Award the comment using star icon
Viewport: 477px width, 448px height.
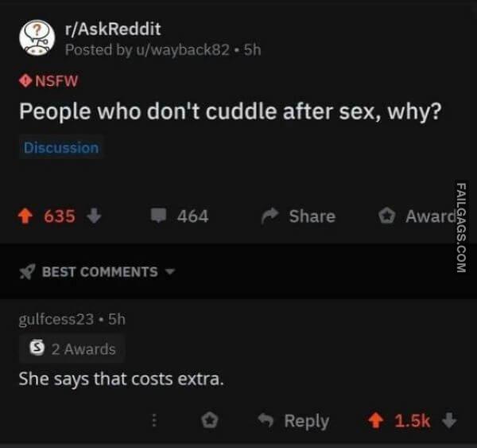click(210, 421)
